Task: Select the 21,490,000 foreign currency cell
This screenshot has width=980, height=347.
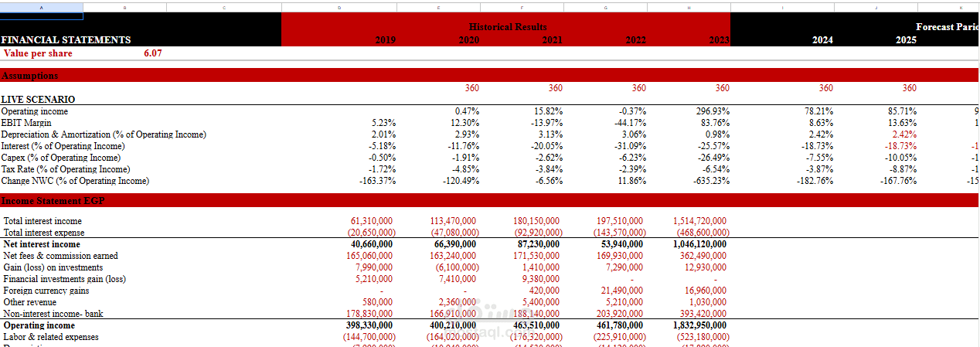Action: (x=623, y=291)
